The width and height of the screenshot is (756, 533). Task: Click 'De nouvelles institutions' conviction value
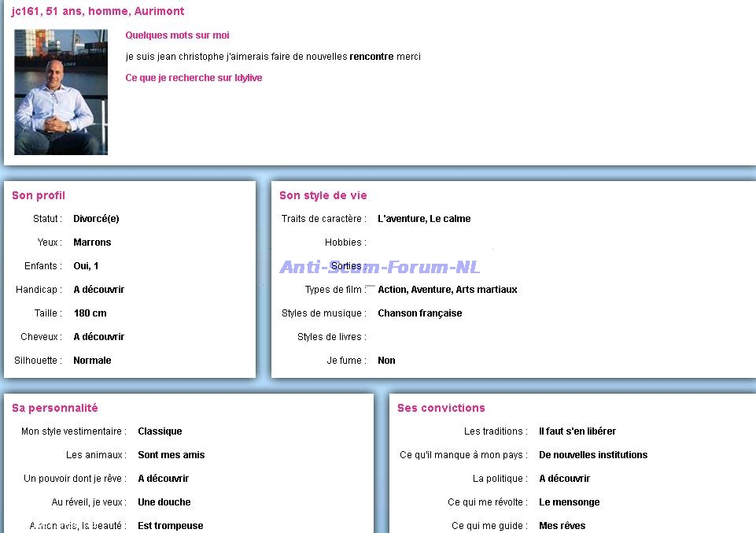point(593,455)
